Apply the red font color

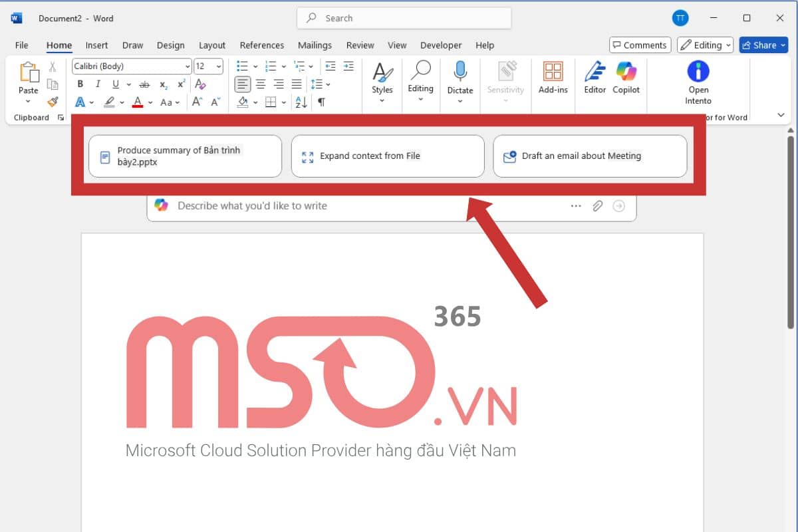tap(138, 102)
